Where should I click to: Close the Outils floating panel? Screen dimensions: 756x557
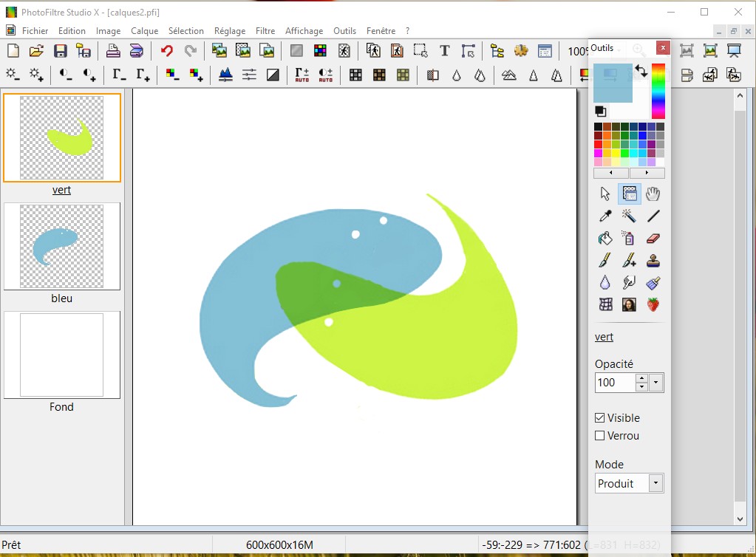pyautogui.click(x=663, y=48)
